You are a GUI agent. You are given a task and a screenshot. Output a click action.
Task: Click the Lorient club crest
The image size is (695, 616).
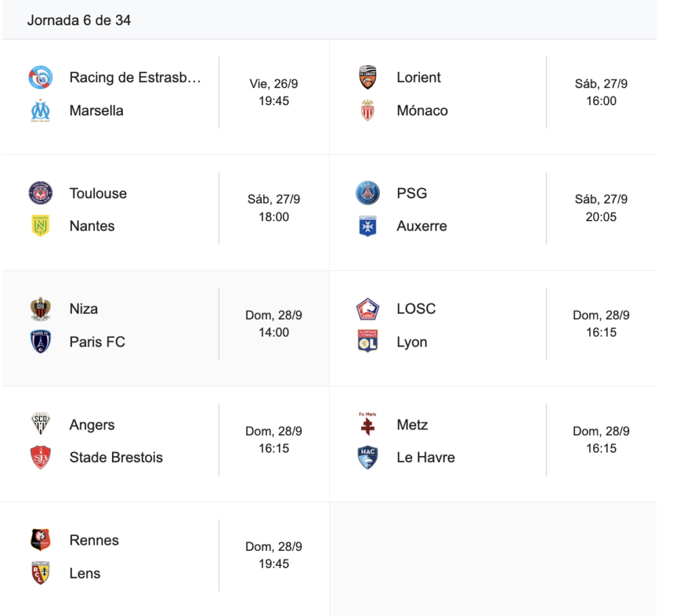tap(368, 77)
